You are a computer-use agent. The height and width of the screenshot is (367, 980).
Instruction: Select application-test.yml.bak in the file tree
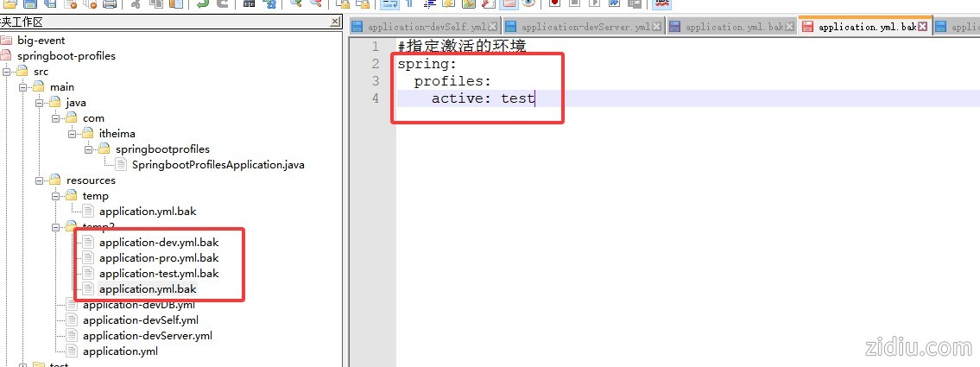pos(159,274)
